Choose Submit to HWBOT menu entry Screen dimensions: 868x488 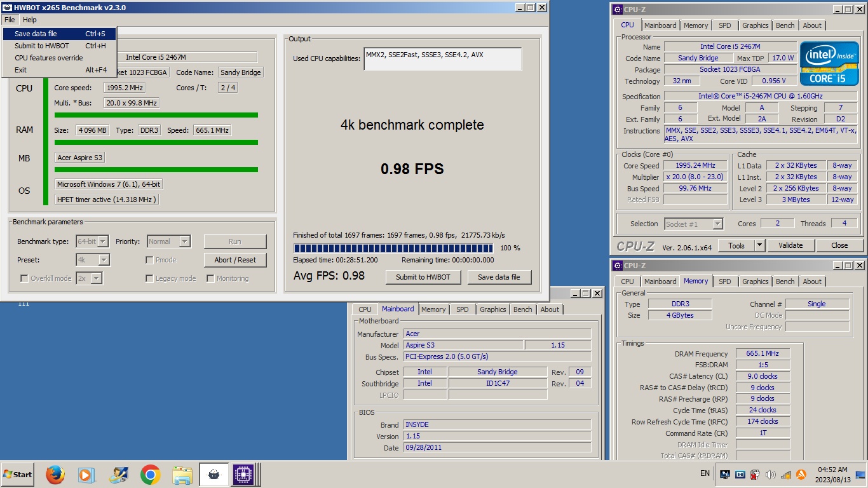(59, 46)
